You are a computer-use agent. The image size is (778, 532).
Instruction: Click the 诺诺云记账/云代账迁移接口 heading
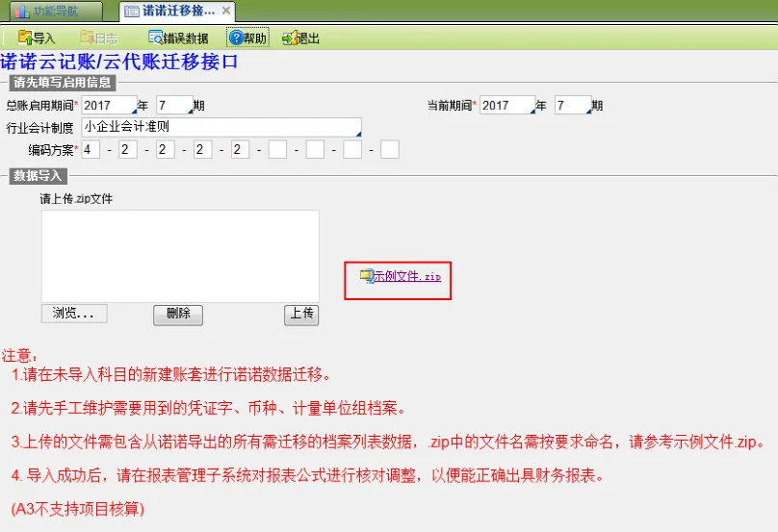(x=119, y=62)
